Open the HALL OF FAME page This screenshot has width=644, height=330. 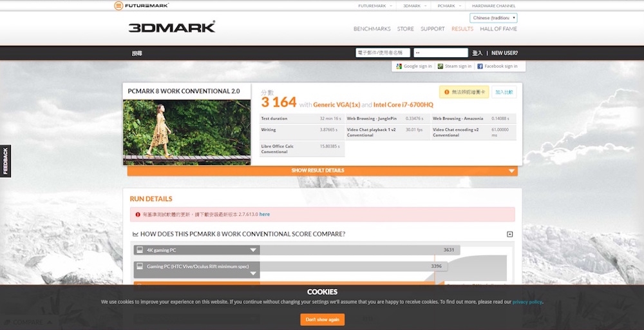[x=498, y=29]
